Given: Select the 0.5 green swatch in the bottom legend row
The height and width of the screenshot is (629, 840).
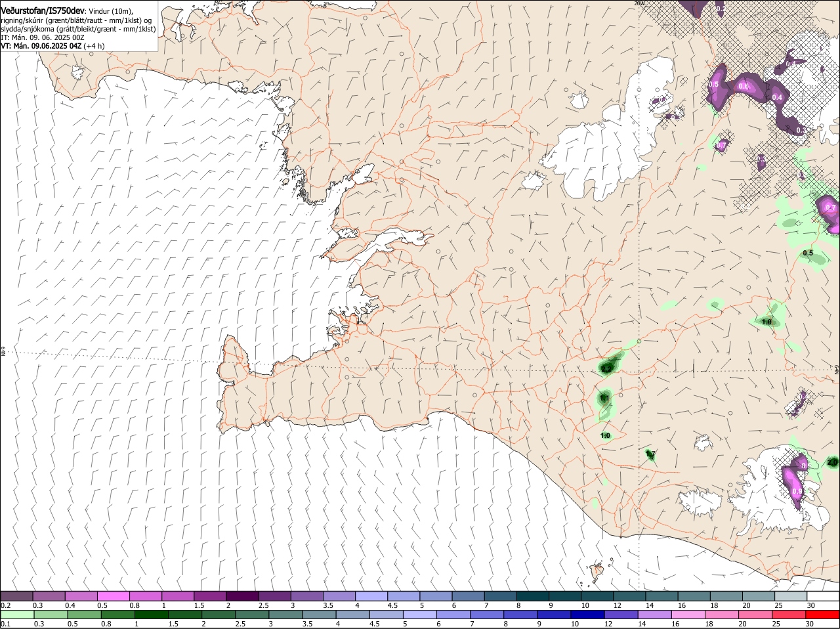Looking at the screenshot, I should click(85, 615).
